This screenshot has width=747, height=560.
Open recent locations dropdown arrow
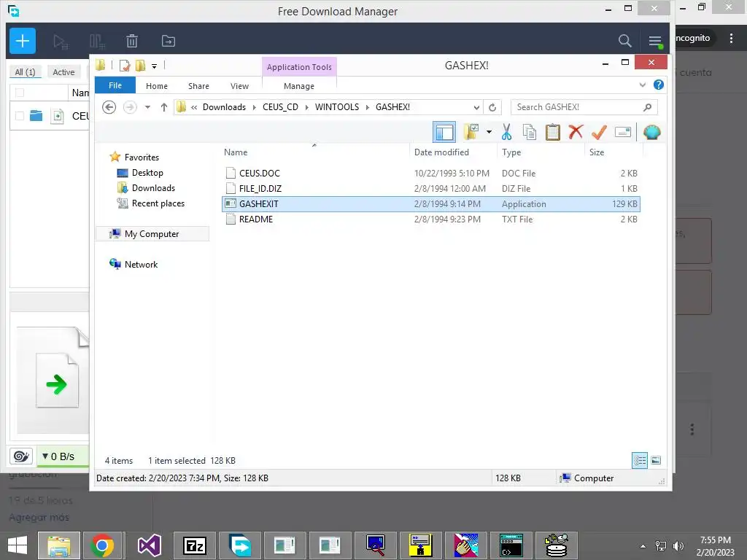tap(147, 107)
